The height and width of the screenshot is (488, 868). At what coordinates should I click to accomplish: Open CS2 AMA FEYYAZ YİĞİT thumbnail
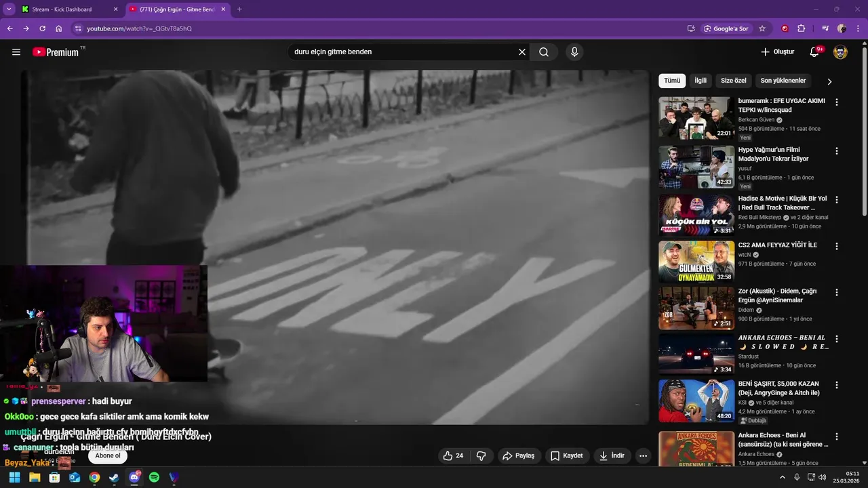[x=696, y=262]
